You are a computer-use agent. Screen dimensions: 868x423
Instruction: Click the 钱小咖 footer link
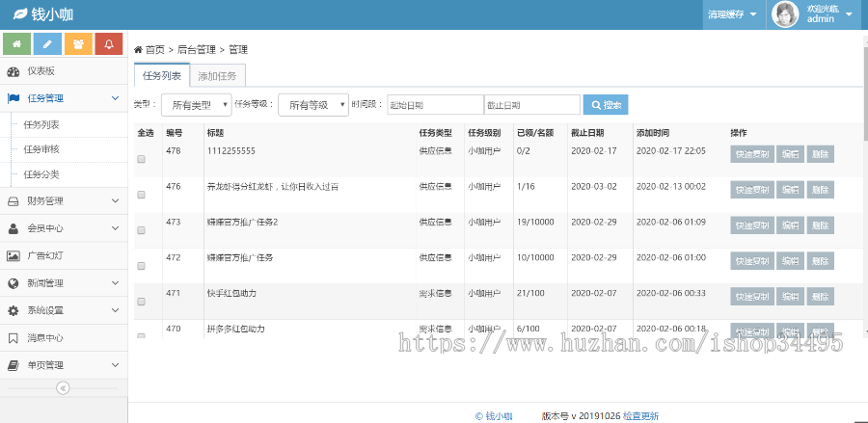(x=495, y=416)
